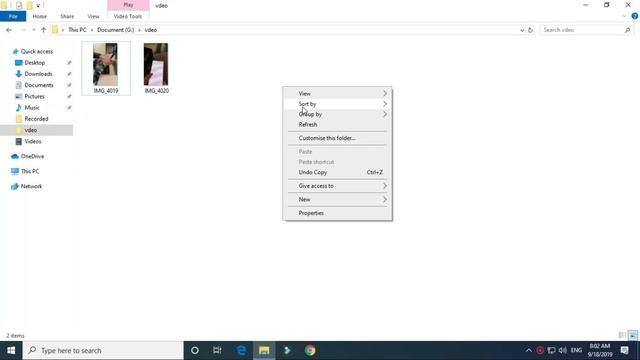Viewport: 640px width, 360px height.
Task: Click vdeo segment in address bar
Action: 151,30
